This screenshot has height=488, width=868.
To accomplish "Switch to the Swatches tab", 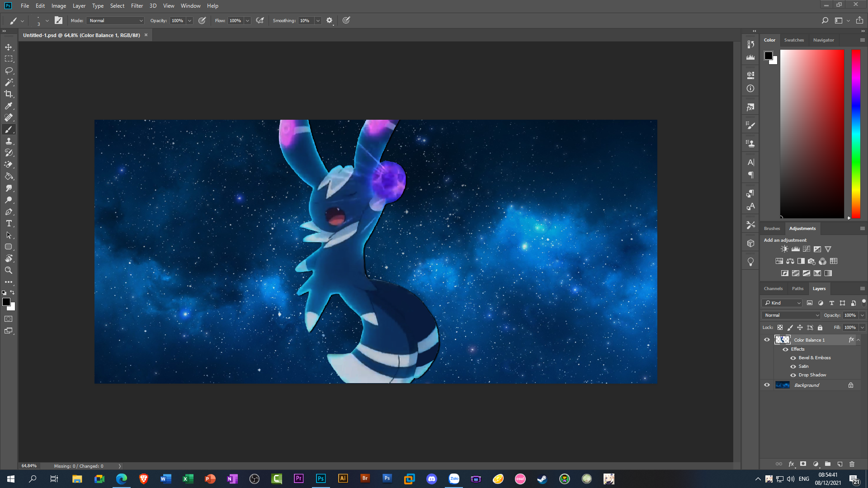I will click(794, 40).
